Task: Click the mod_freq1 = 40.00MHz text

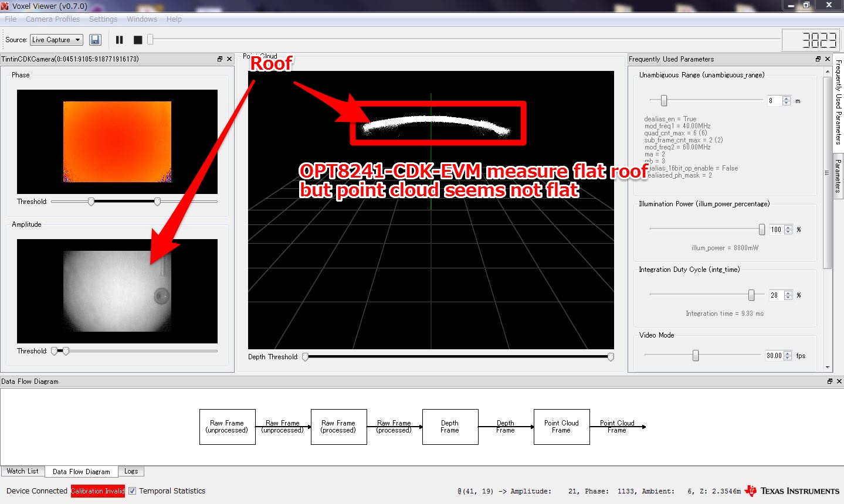Action: [677, 126]
